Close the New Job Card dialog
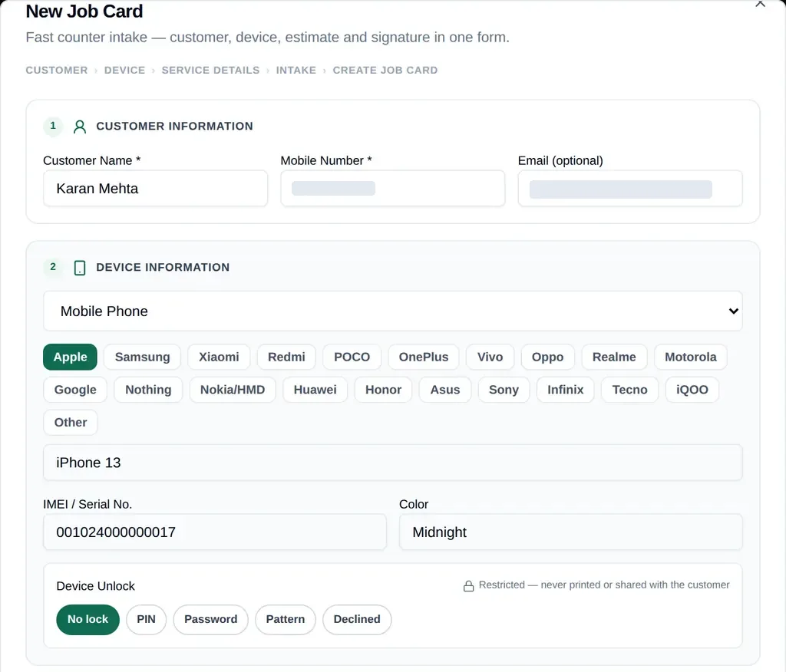 [761, 4]
